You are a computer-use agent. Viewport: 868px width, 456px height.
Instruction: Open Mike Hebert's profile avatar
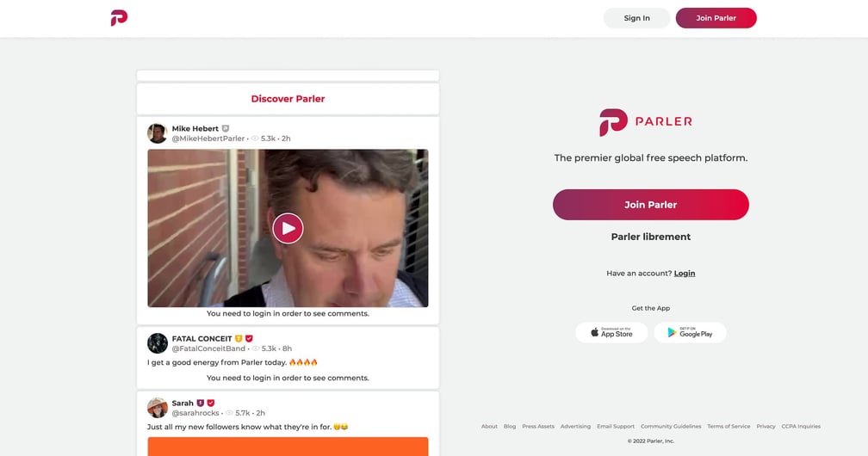[x=158, y=133]
